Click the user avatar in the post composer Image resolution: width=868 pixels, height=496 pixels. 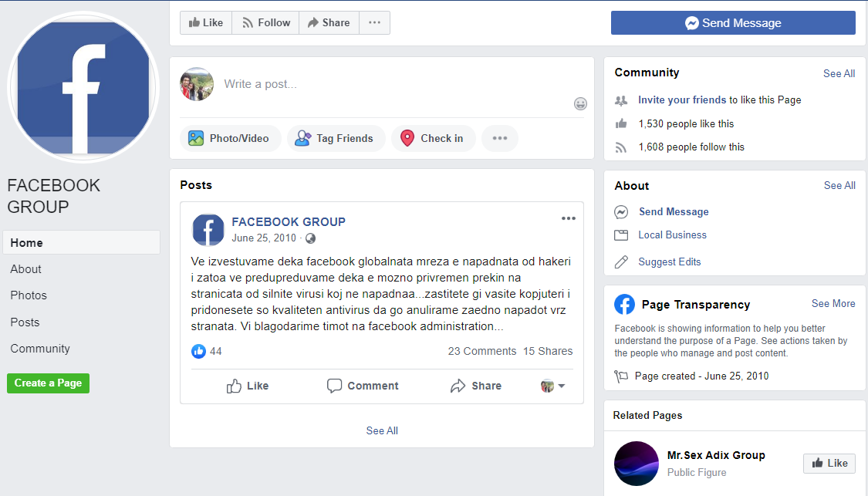click(x=197, y=84)
